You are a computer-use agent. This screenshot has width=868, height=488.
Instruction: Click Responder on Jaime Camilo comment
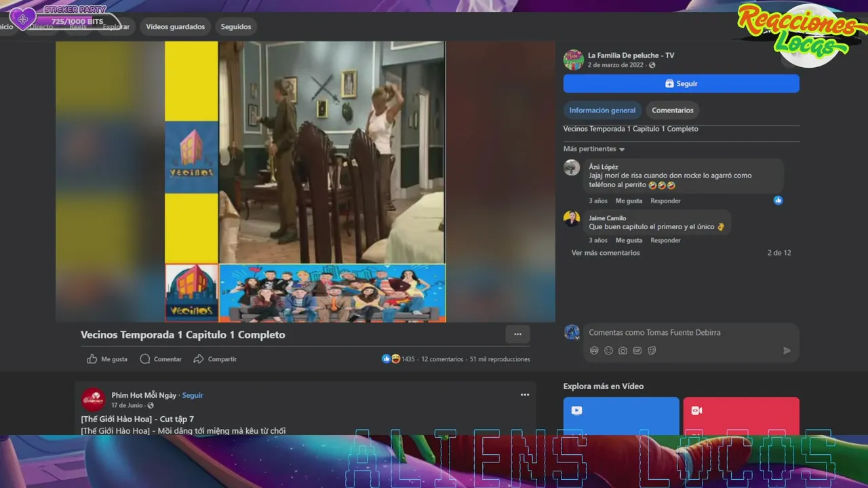[665, 240]
